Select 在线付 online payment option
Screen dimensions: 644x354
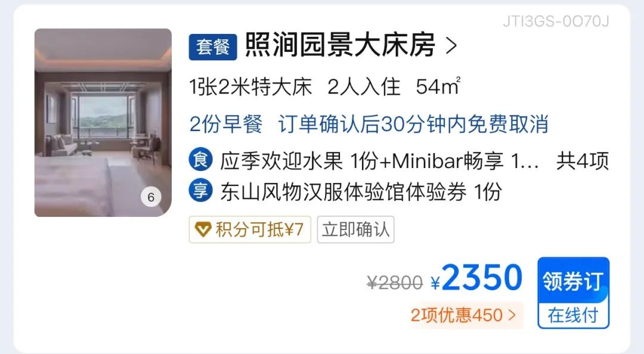click(574, 315)
